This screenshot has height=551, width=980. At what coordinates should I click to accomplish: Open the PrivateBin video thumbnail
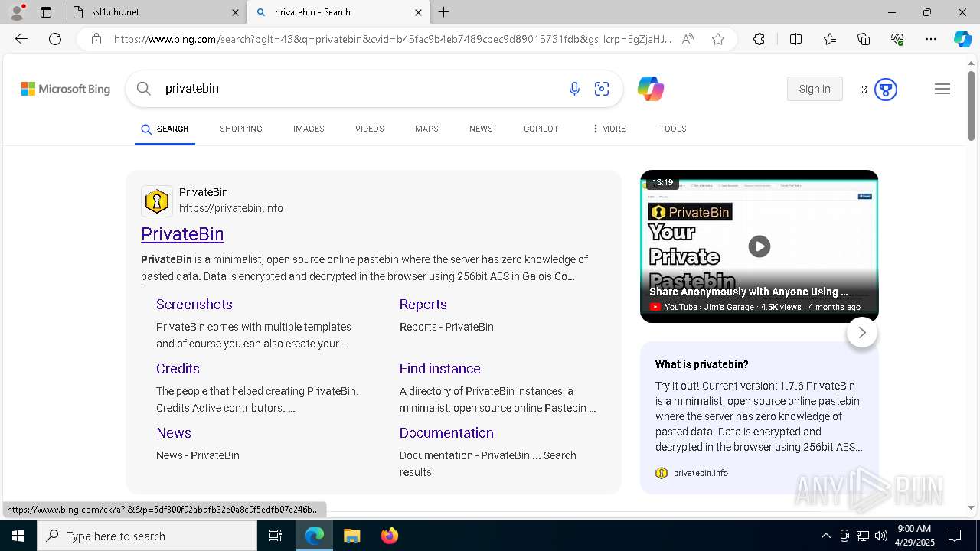click(759, 246)
